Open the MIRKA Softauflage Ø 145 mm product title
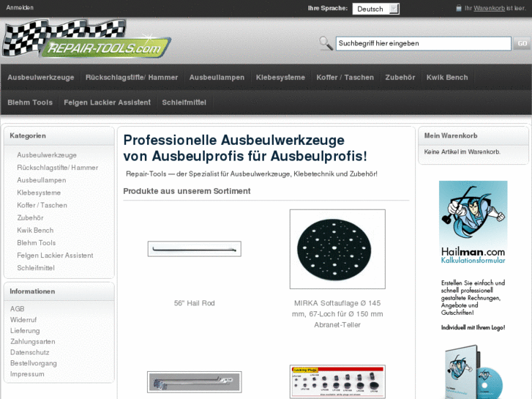Image resolution: width=532 pixels, height=399 pixels. pyautogui.click(x=337, y=314)
